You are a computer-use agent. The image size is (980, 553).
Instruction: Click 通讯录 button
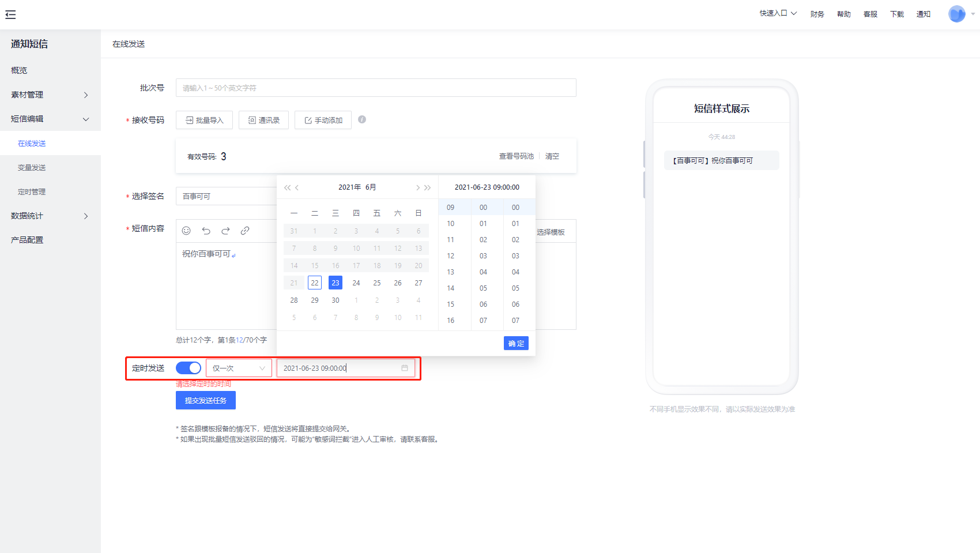click(x=263, y=120)
